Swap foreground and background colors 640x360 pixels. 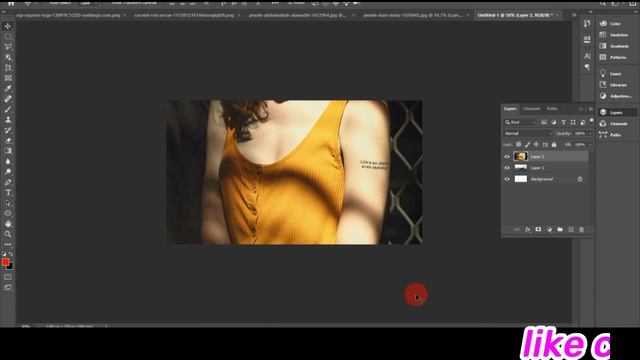tap(11, 254)
